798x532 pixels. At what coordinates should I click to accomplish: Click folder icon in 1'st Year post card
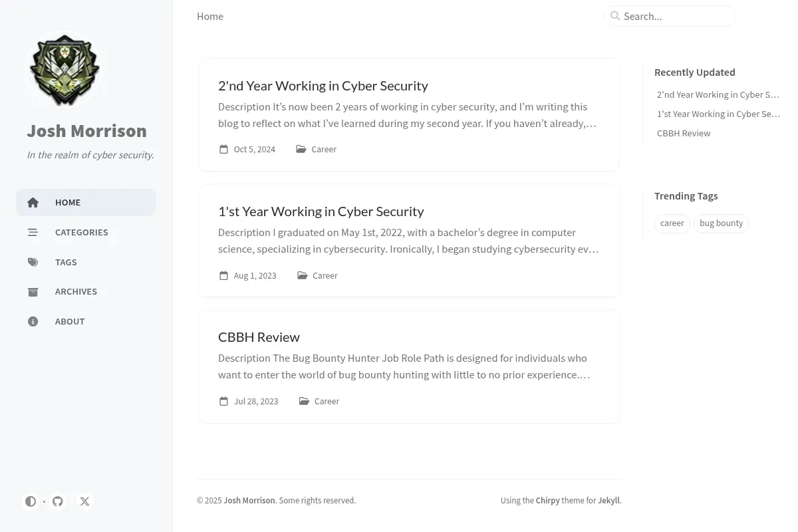(x=303, y=275)
